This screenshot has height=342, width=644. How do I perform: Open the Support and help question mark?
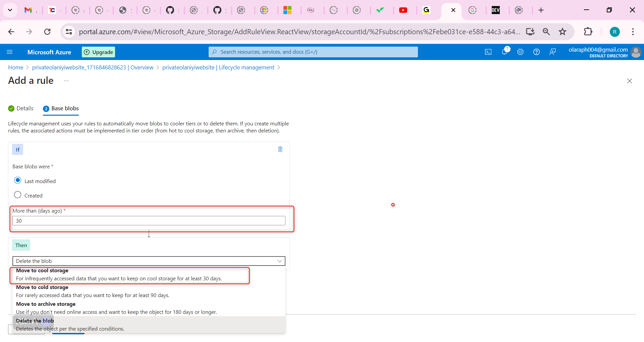pyautogui.click(x=536, y=52)
